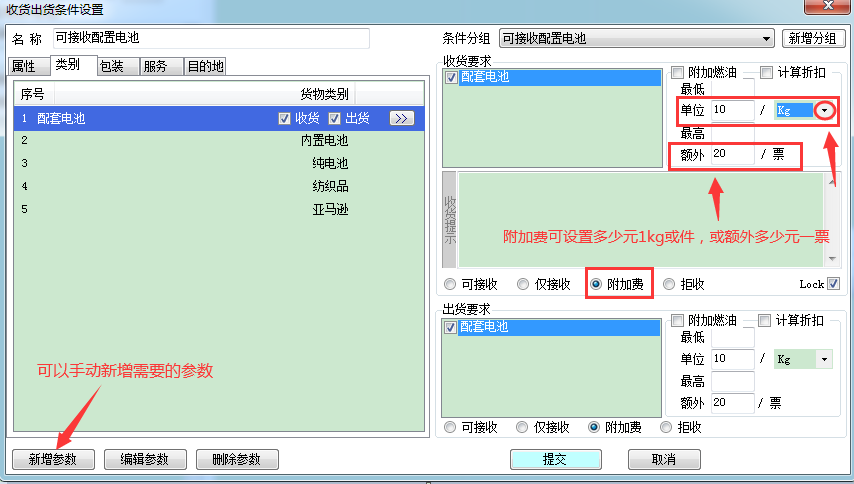Click the 名称 text input field
Image resolution: width=854 pixels, height=484 pixels.
click(210, 39)
